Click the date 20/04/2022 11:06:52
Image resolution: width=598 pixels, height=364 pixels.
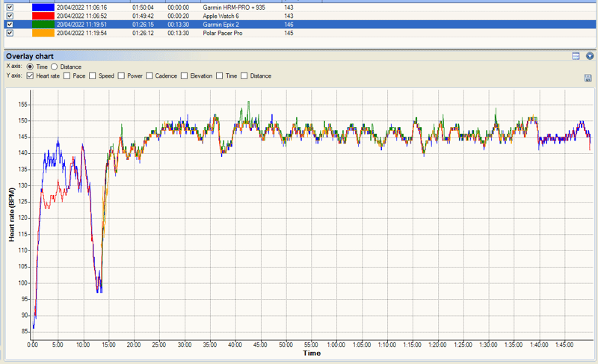click(81, 16)
